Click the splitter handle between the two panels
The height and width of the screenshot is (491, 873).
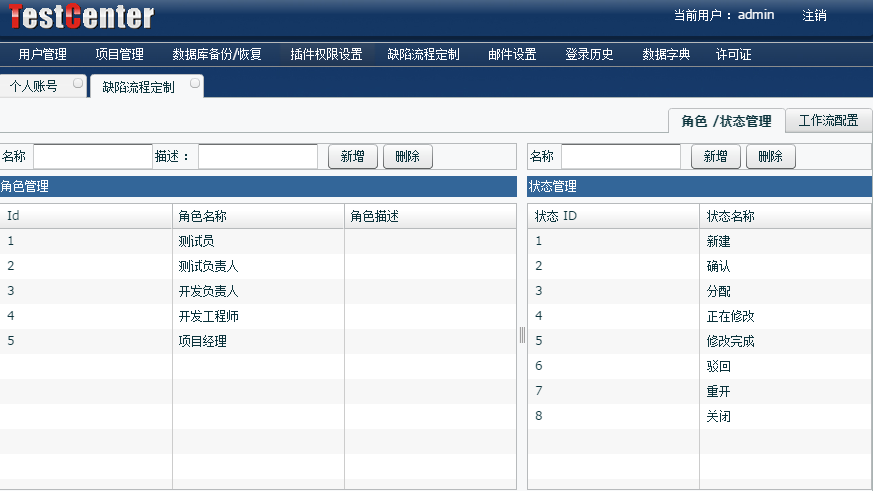point(522,335)
